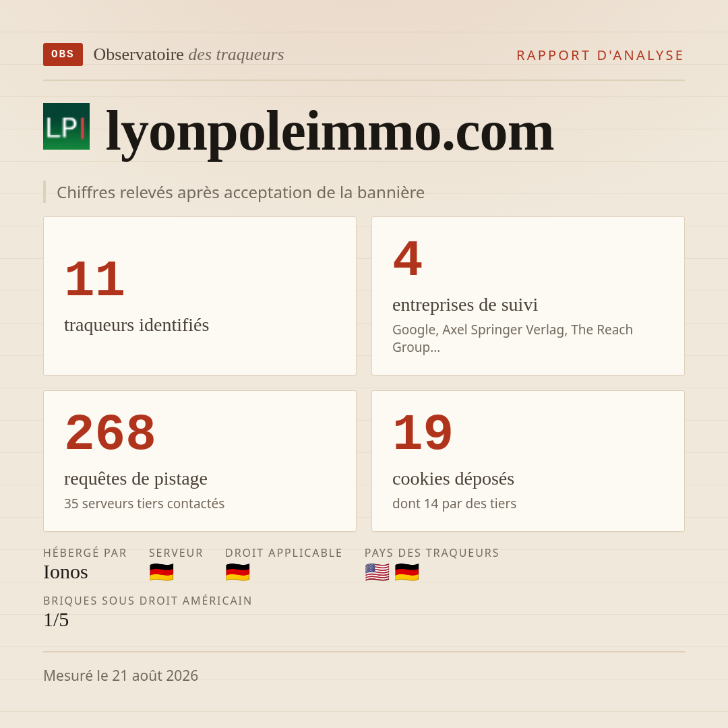Open the Observatoire des traqueurs title
Image resolution: width=728 pixels, height=728 pixels.
point(189,55)
